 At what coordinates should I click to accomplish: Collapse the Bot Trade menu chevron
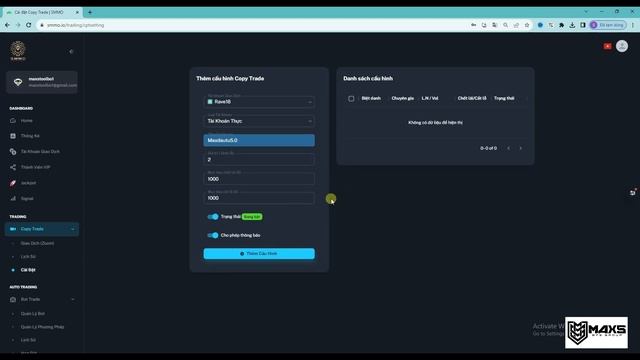click(x=73, y=299)
